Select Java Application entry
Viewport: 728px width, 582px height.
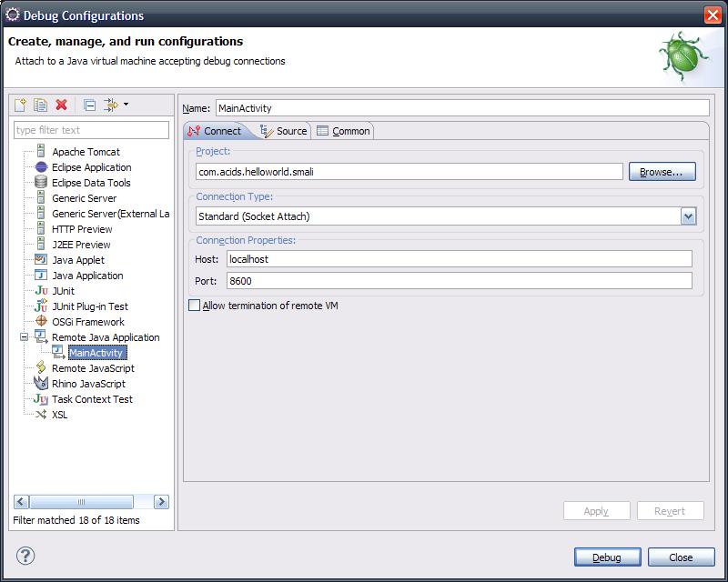point(87,276)
